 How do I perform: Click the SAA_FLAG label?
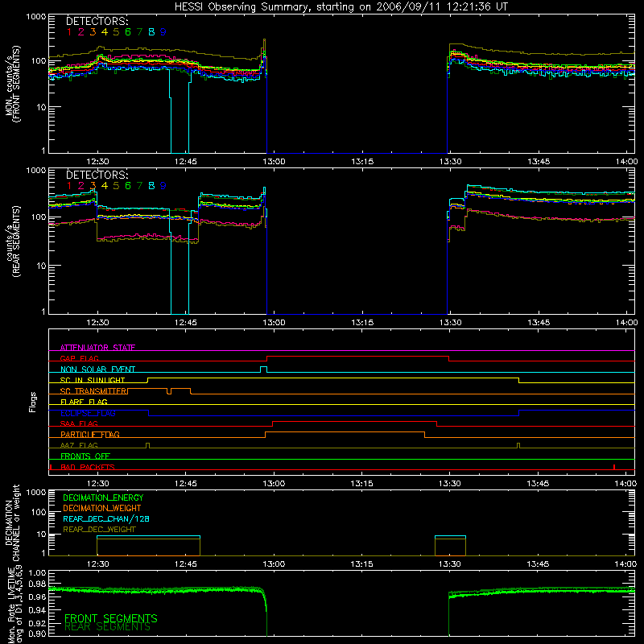[x=79, y=423]
